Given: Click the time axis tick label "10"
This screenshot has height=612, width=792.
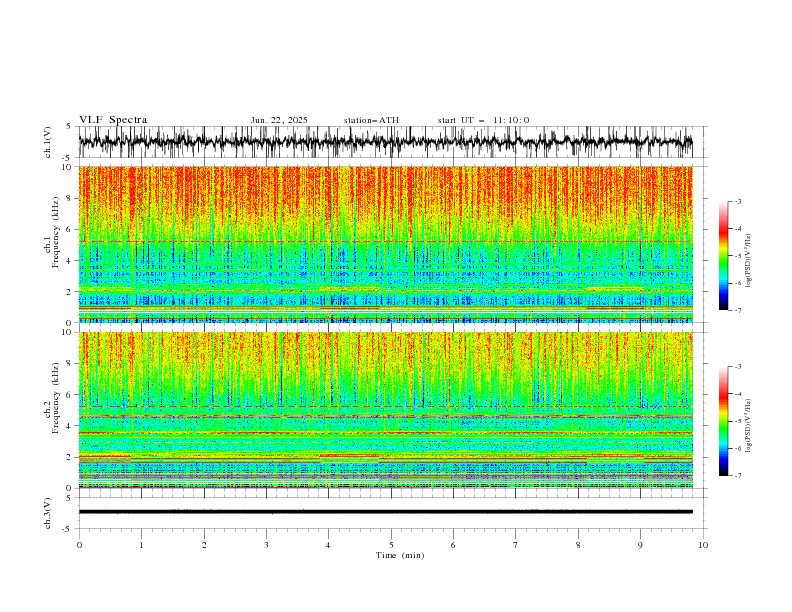Looking at the screenshot, I should tap(703, 545).
